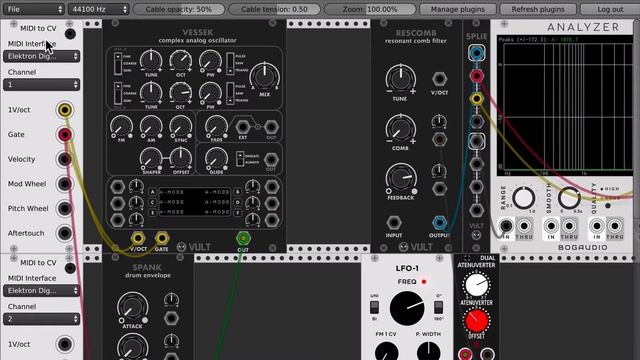The height and width of the screenshot is (360, 640).
Task: Click the yellow 1V/oct output jack
Action: click(x=64, y=110)
